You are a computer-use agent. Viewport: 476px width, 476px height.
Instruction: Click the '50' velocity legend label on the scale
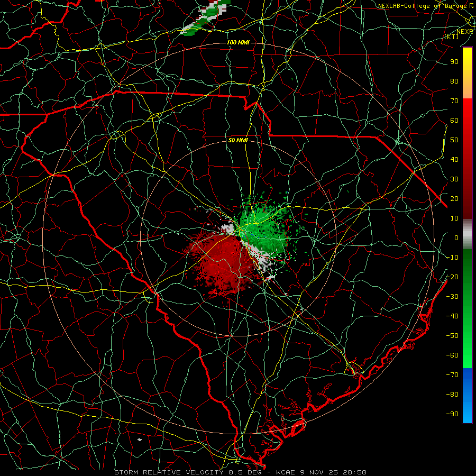(x=454, y=140)
